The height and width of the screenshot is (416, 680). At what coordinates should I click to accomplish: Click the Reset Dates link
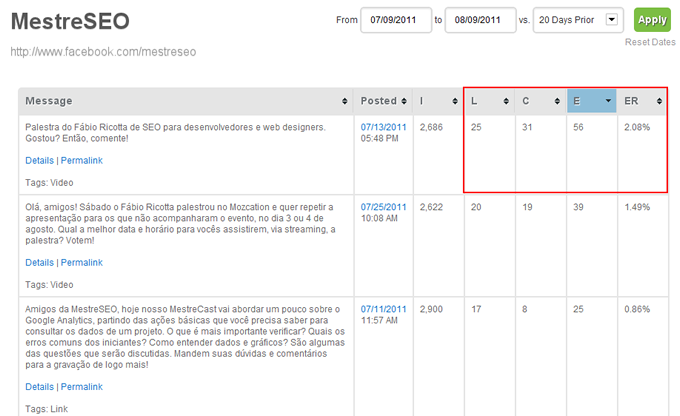650,42
